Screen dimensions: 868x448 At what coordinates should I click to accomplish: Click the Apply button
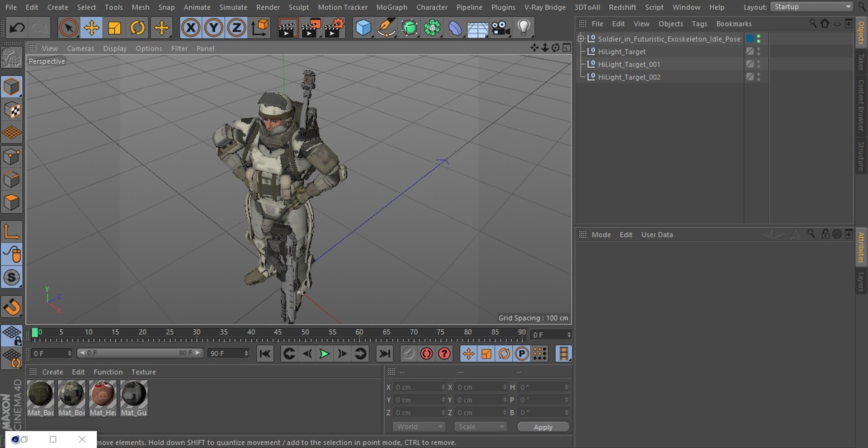coord(543,427)
